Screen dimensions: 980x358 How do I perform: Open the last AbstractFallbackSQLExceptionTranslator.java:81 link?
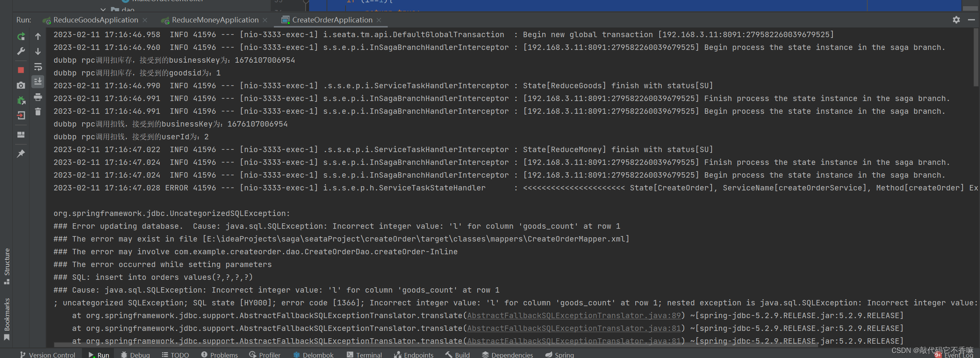tap(574, 341)
